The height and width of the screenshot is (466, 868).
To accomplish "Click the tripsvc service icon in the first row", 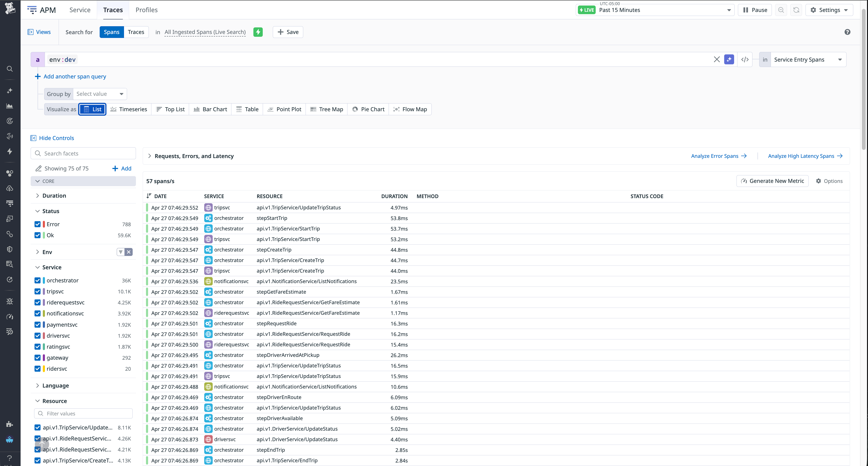I will pos(208,207).
